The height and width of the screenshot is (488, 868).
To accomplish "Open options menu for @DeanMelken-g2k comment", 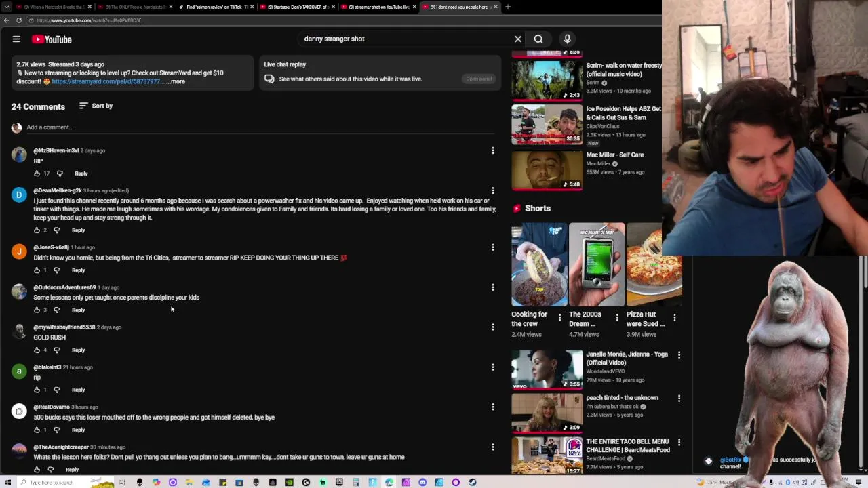I will coord(493,190).
